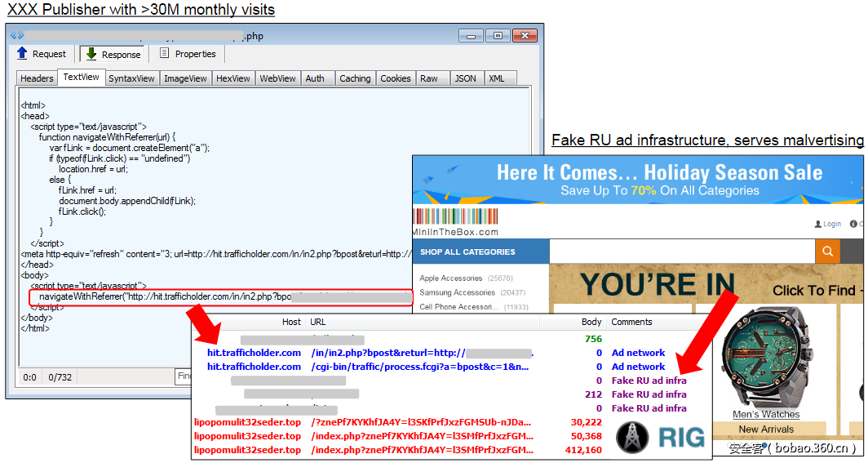Viewport: 868px width, 463px height.
Task: Click the Holiday Season Sale banner
Action: point(638,180)
